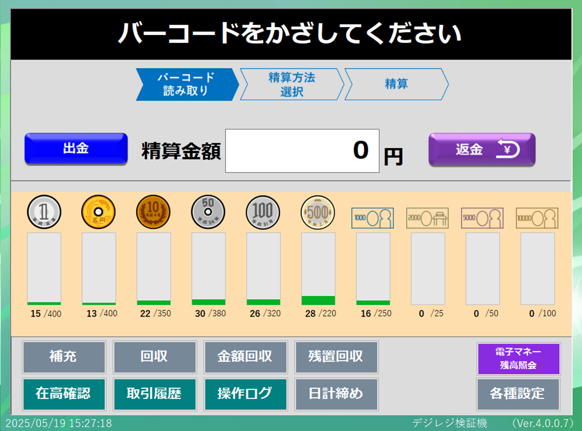
Task: Click the purple 返金 refund button
Action: [x=482, y=149]
